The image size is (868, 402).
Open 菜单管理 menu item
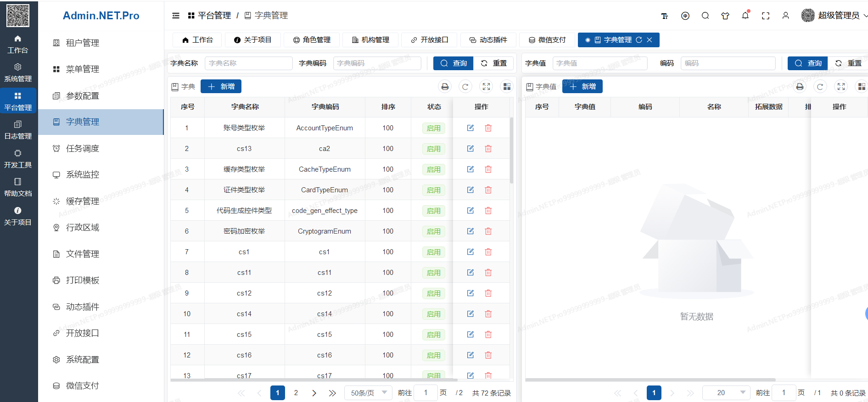101,69
